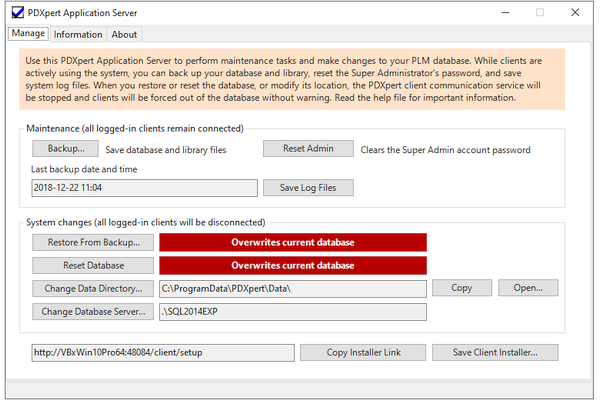Click the Copy Installer Link button
This screenshot has width=600, height=400.
363,353
